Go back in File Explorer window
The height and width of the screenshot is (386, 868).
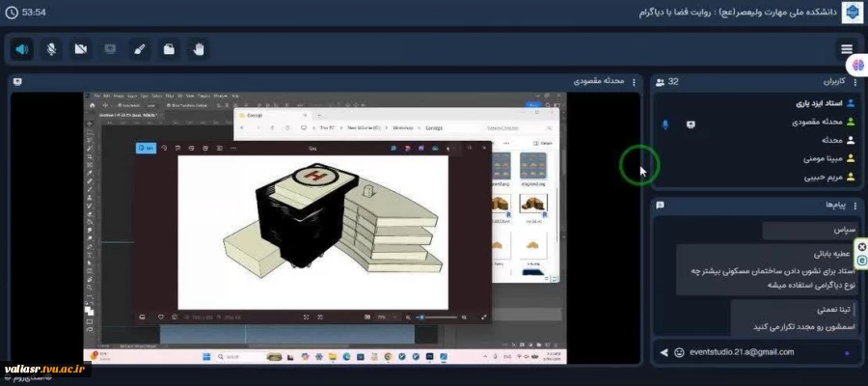point(242,127)
